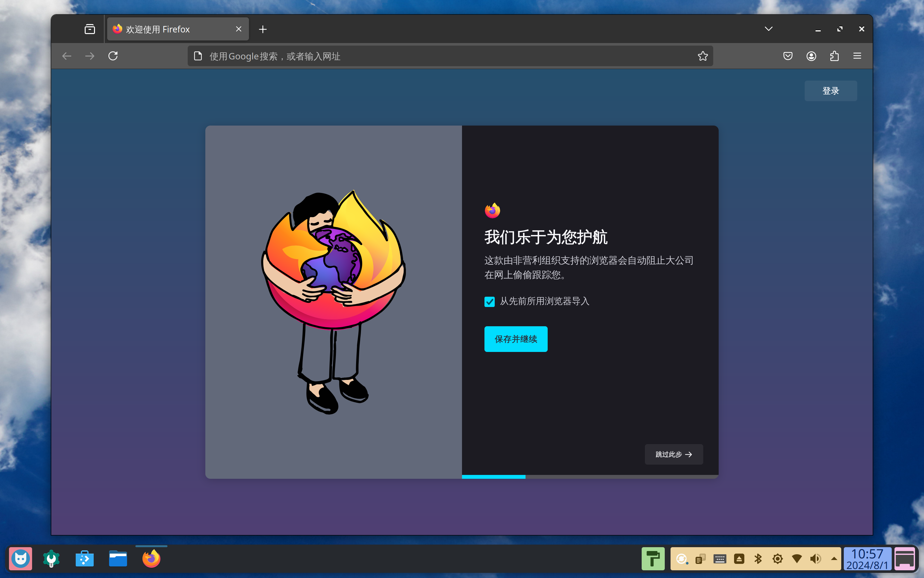Go back one page with back arrow
924x578 pixels.
[x=67, y=56]
